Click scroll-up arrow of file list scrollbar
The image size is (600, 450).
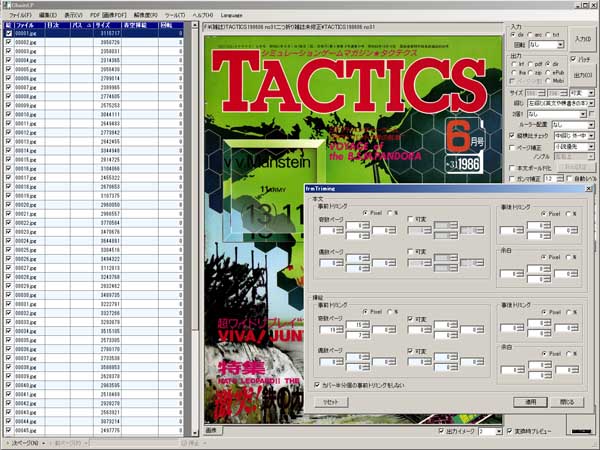coord(195,26)
